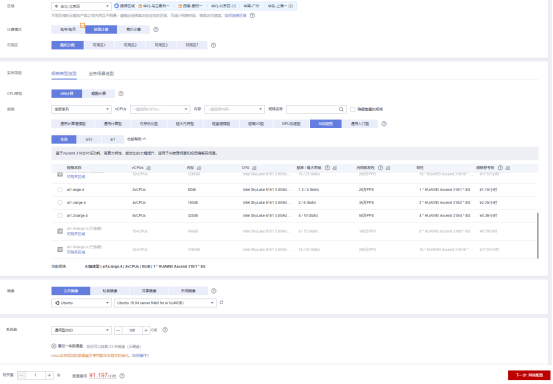Viewport: 553px width, 384px height.
Task: Select the ai1.large.4 flavor radio
Action: 60,190
